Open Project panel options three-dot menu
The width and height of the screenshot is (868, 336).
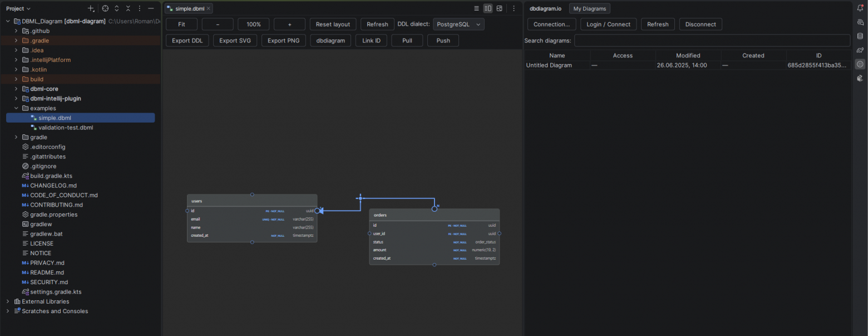click(139, 8)
